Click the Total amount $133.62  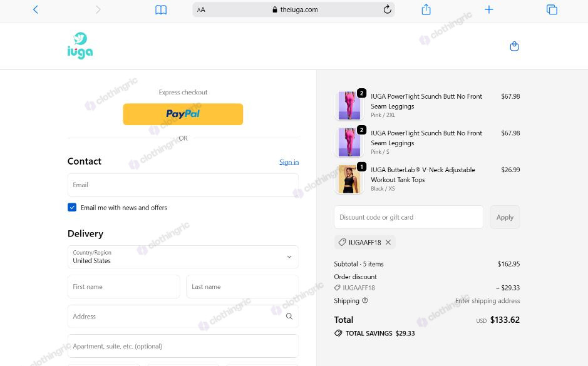tap(505, 320)
